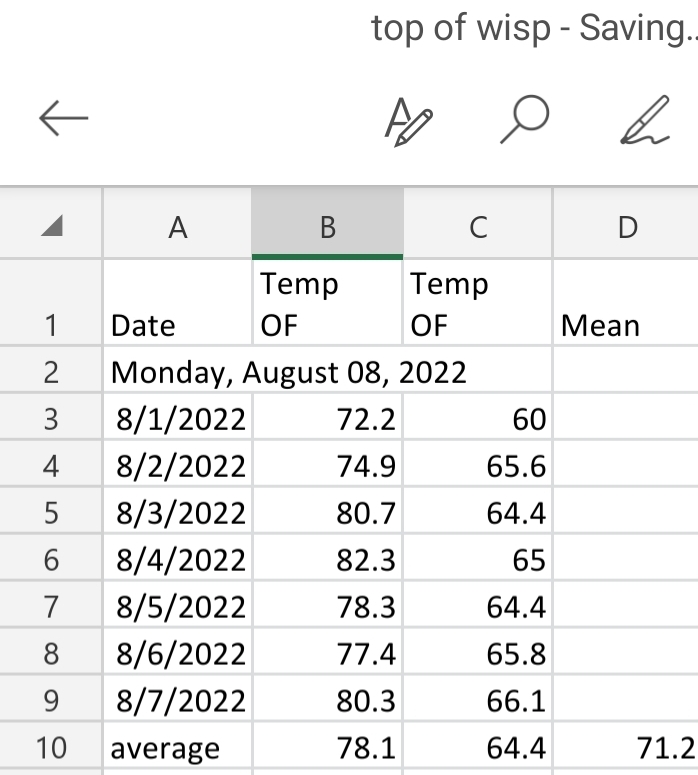Select row 10 header
698x775 pixels.
[51, 747]
